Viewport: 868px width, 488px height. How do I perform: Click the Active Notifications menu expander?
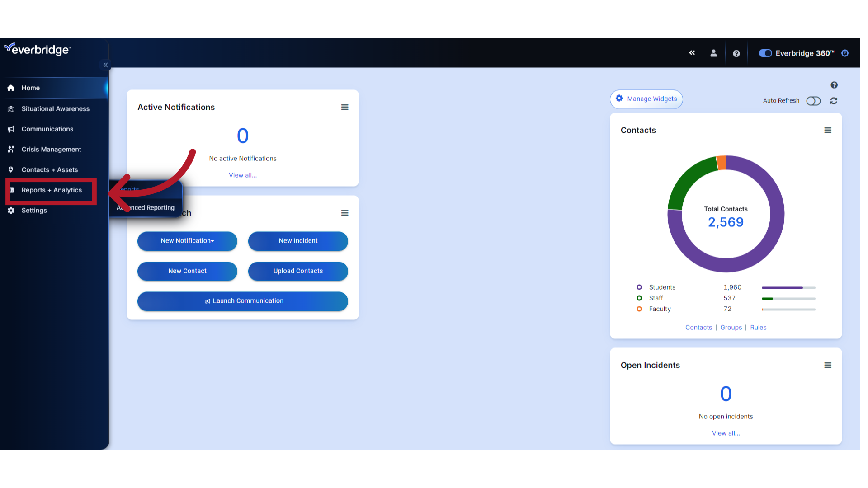coord(344,107)
